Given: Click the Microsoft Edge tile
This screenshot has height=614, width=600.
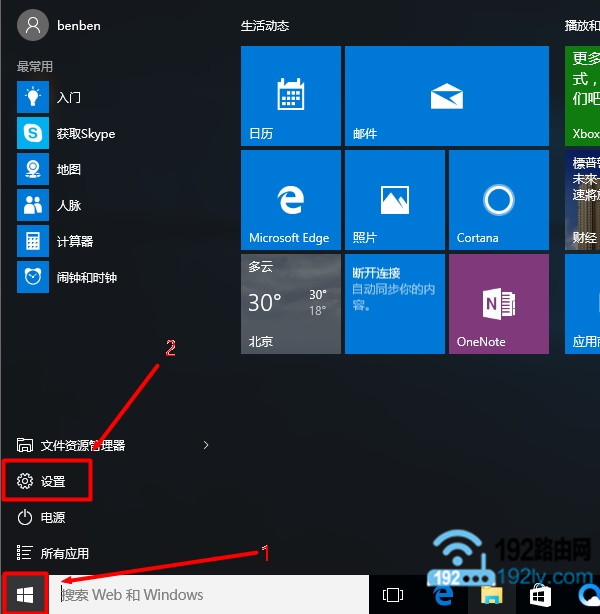Looking at the screenshot, I should click(x=290, y=200).
